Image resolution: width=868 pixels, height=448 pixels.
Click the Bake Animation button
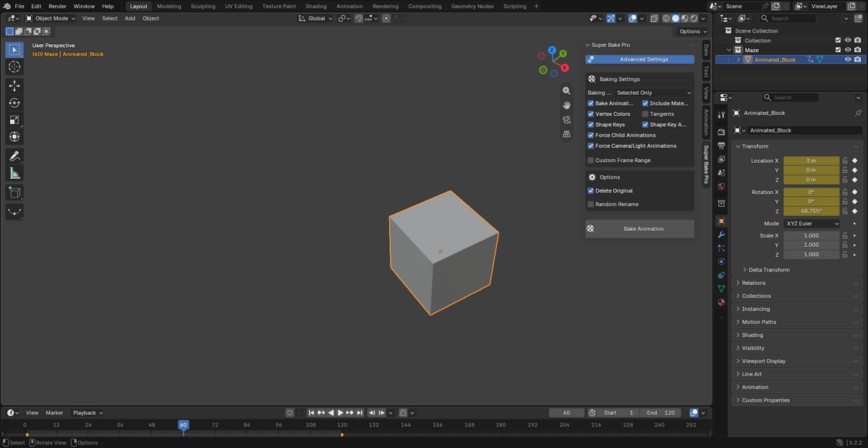click(x=639, y=229)
